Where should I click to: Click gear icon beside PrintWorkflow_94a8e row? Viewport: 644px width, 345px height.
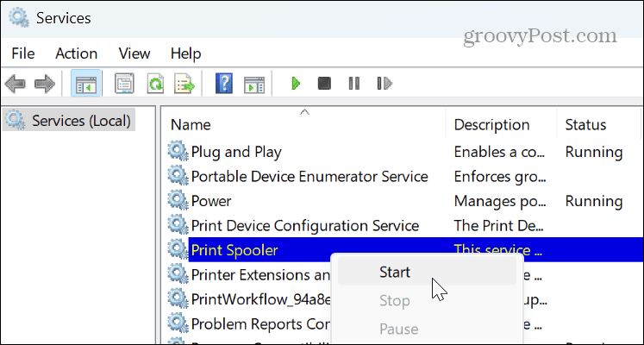[178, 299]
